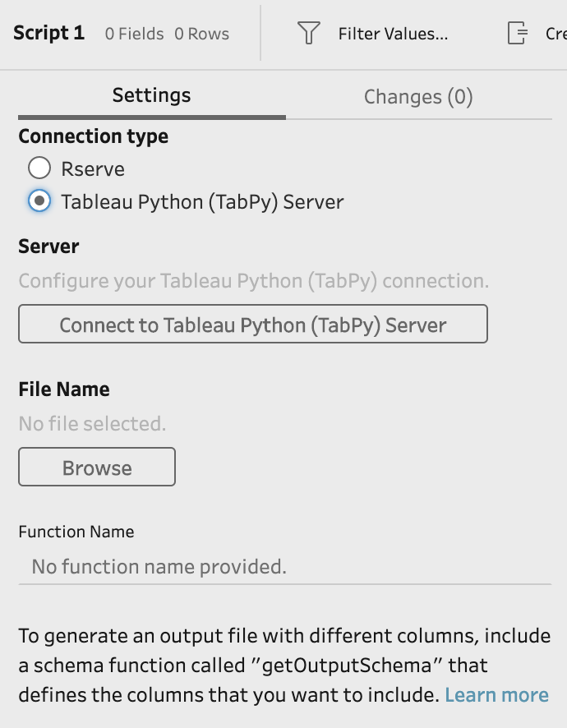Browse for a script file
This screenshot has width=567, height=728.
point(96,467)
